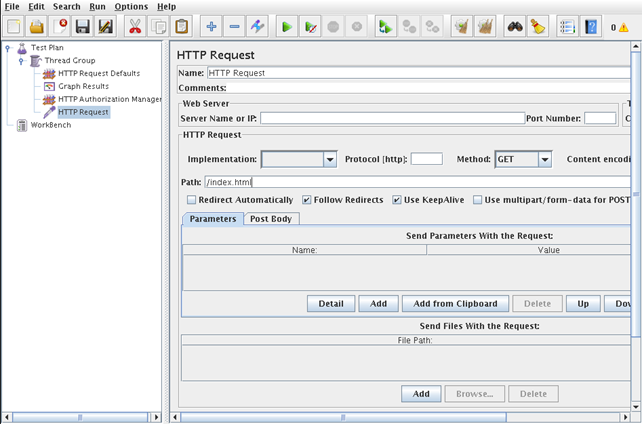This screenshot has width=642, height=424.
Task: Disable the Use KeepAlive checkbox
Action: coord(397,200)
